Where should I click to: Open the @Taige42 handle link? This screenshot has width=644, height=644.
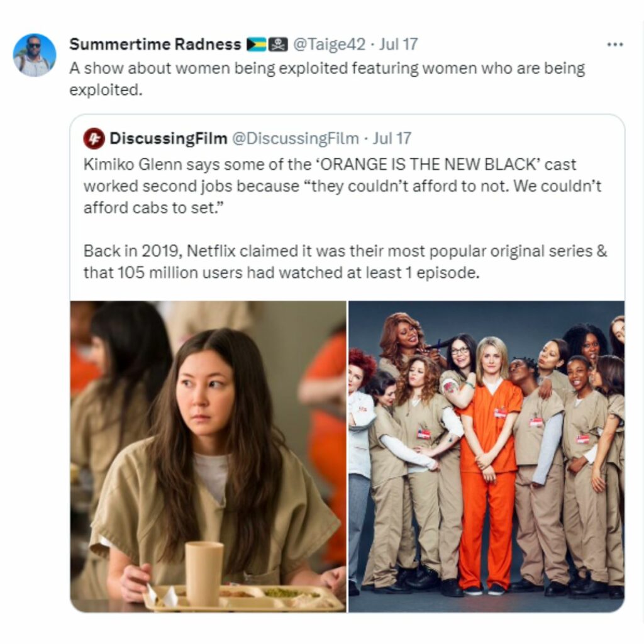328,45
